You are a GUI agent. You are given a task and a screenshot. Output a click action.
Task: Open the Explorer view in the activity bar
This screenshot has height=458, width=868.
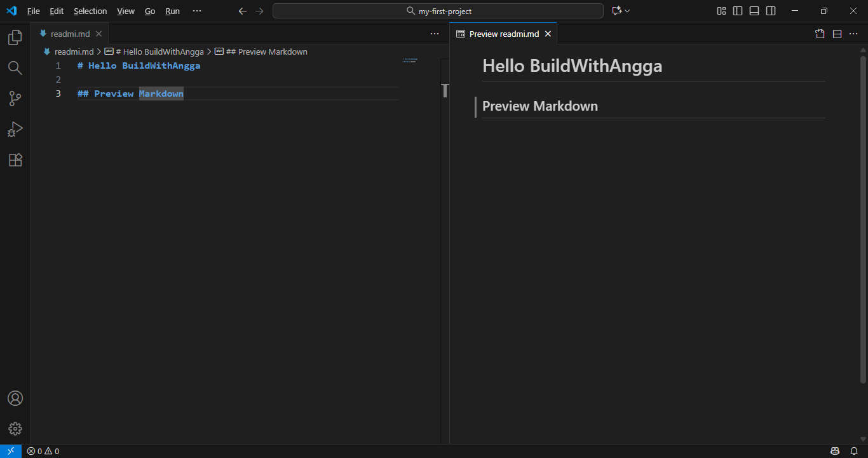point(15,37)
